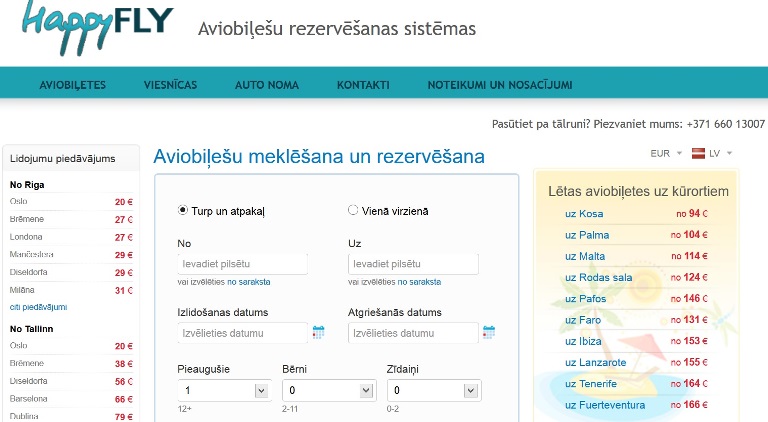The image size is (768, 422).
Task: Focus the Atgriešanās datums date field
Action: tap(413, 333)
